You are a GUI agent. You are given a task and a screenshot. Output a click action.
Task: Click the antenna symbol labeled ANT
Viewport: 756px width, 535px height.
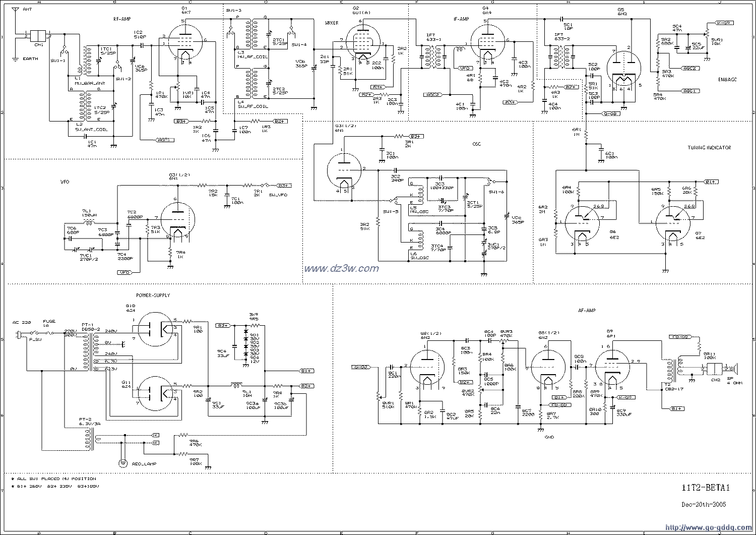[14, 12]
